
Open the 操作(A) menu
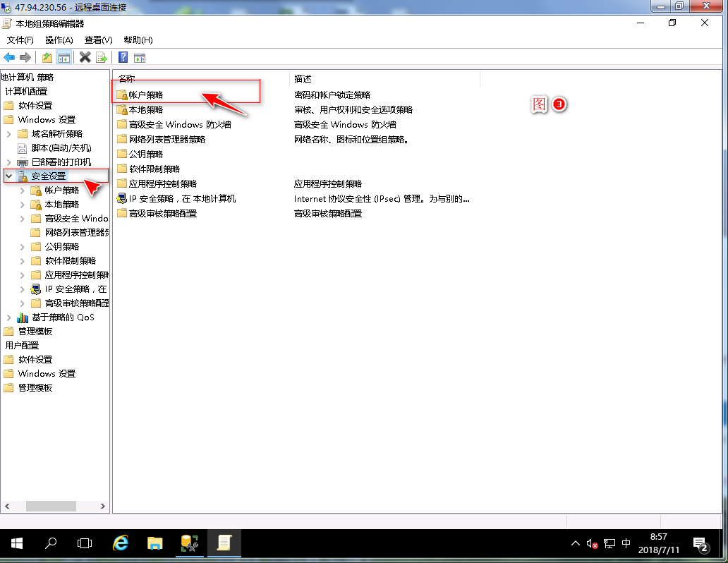click(59, 40)
